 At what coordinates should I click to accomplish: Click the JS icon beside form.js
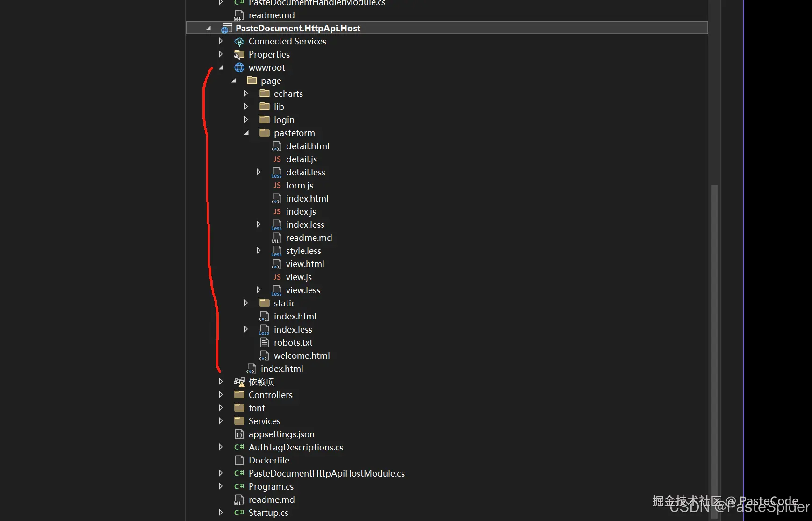(277, 186)
